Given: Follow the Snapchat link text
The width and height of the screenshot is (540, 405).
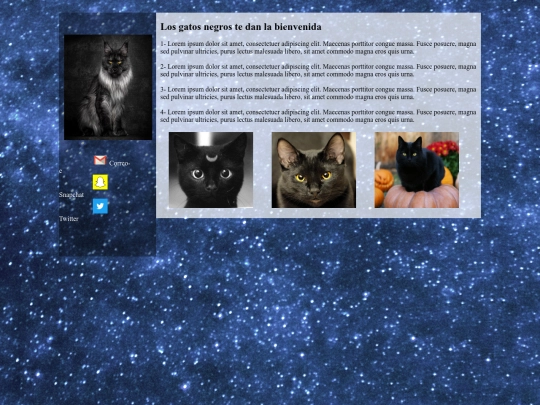Looking at the screenshot, I should click(71, 195).
